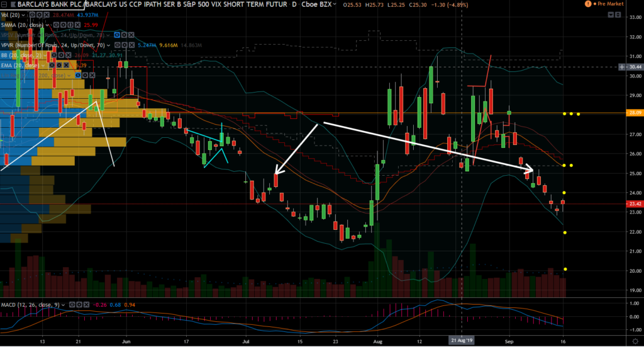The width and height of the screenshot is (644, 347).
Task: Remove the MACD indicator pane
Action: point(86,305)
